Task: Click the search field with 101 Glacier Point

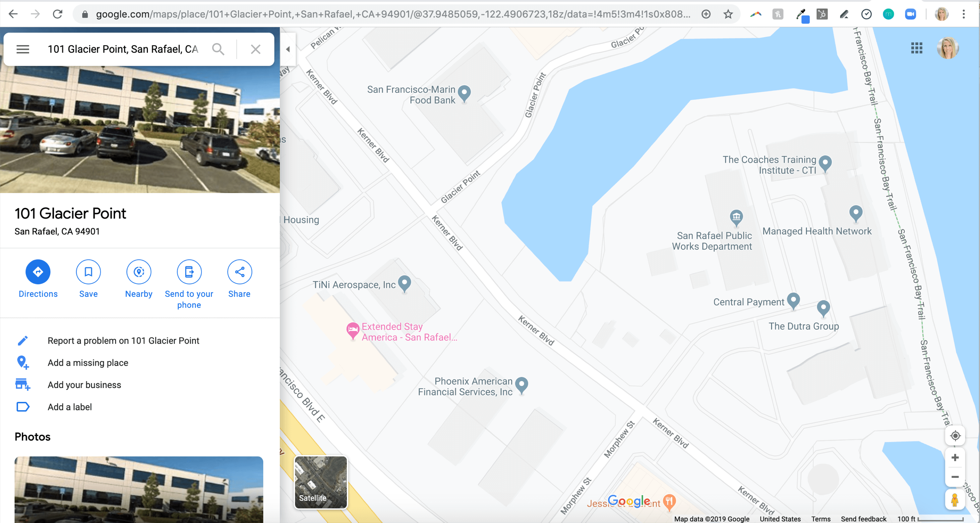Action: point(123,49)
